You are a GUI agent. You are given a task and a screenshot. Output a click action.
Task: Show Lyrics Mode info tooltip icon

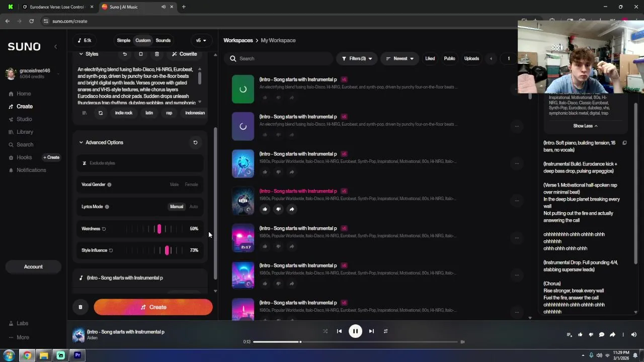(107, 207)
